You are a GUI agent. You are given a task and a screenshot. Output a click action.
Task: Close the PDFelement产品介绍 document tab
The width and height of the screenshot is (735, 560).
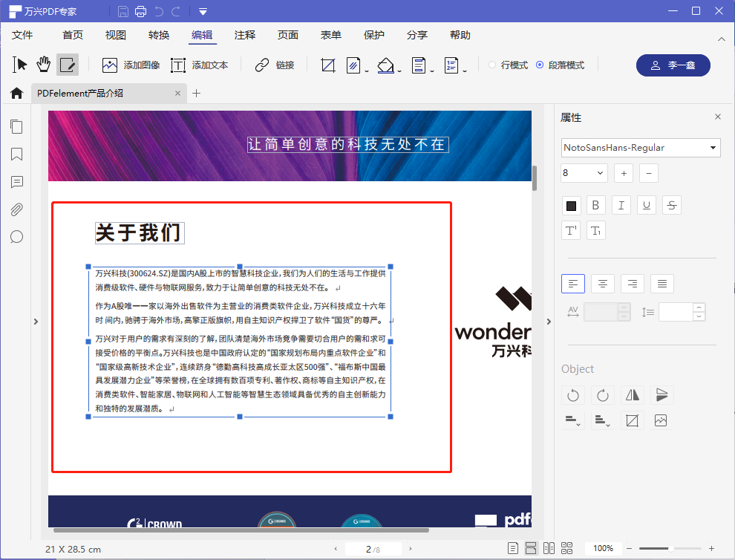[x=177, y=94]
